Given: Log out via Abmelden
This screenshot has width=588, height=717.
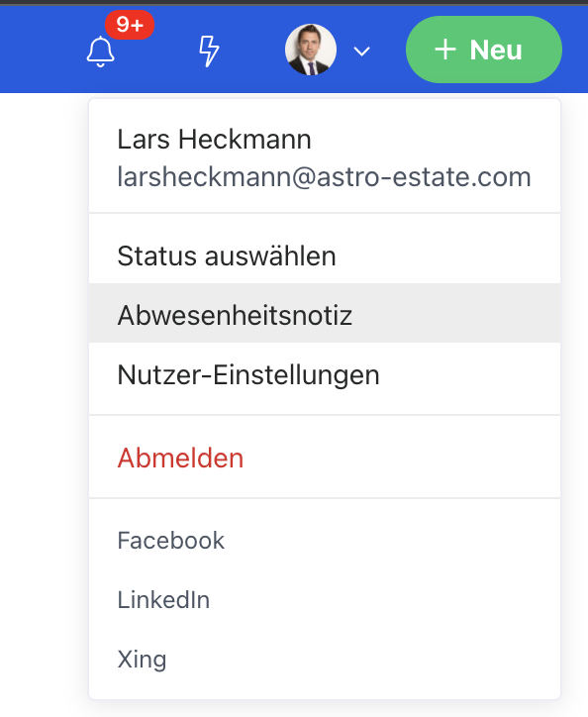Looking at the screenshot, I should tap(325, 458).
